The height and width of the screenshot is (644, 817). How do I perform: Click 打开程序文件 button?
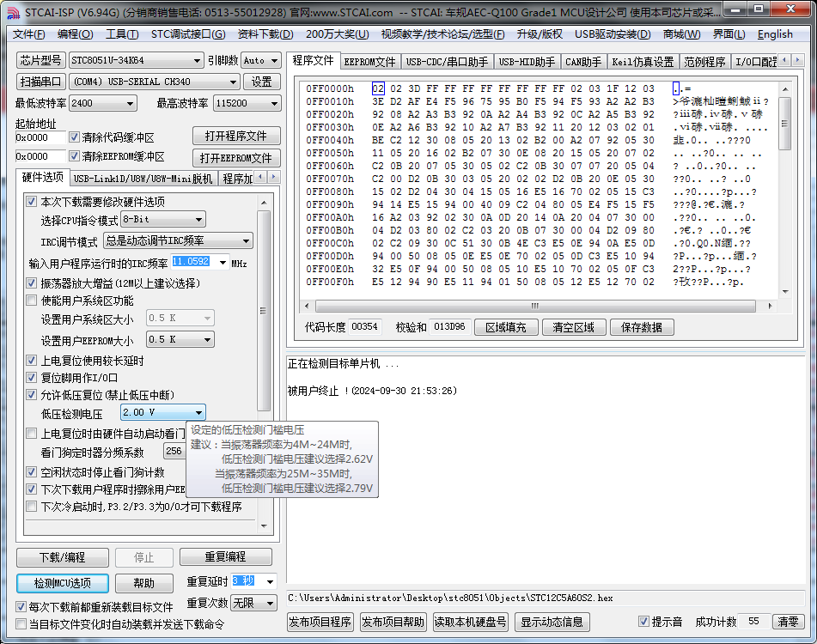coord(236,136)
